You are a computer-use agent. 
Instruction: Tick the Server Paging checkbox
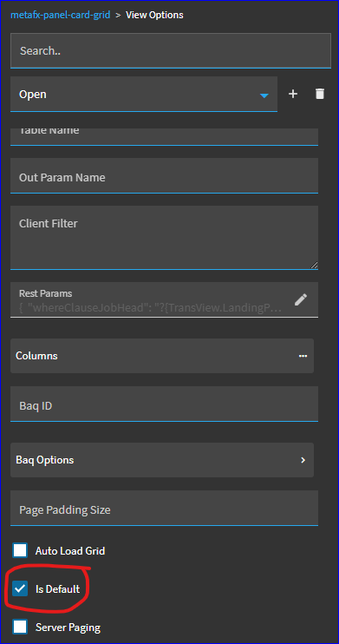pos(20,628)
